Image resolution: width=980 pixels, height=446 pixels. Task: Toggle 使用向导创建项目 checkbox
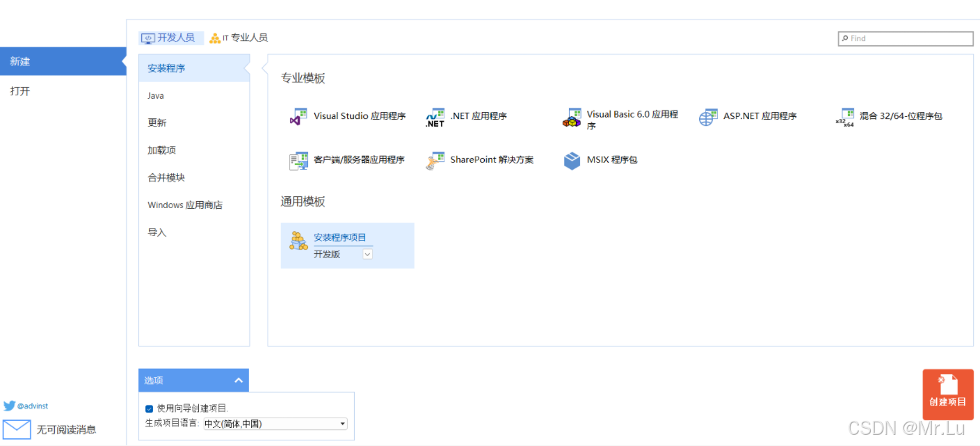coord(150,408)
